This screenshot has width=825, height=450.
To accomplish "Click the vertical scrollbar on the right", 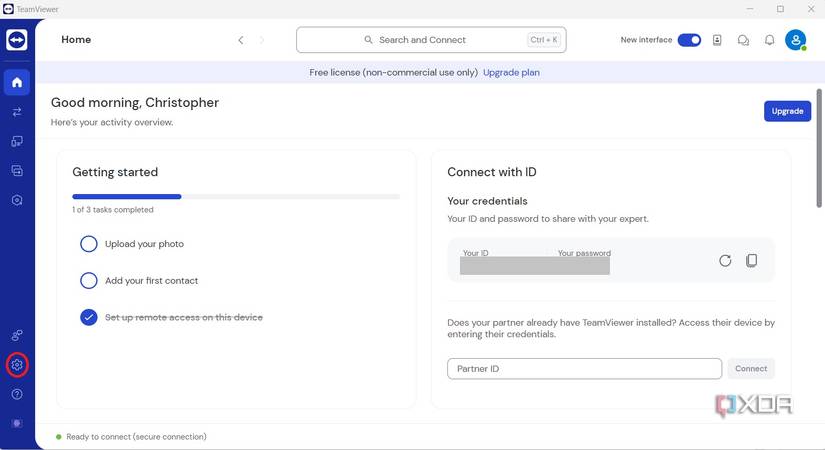I will (819, 148).
